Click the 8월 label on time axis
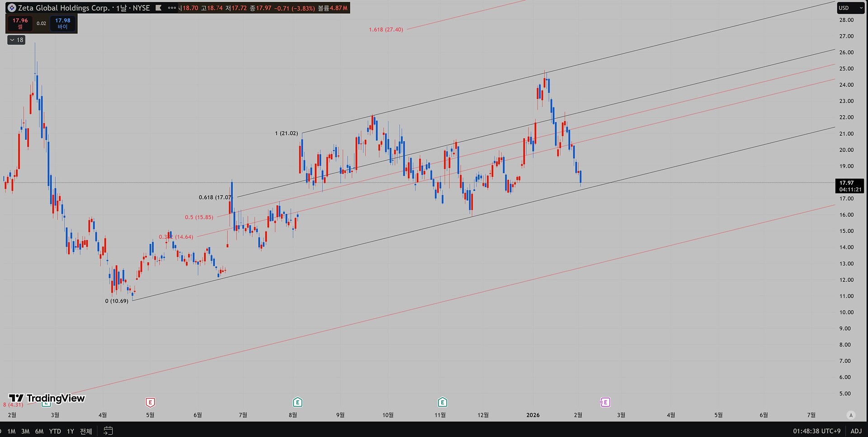 293,415
